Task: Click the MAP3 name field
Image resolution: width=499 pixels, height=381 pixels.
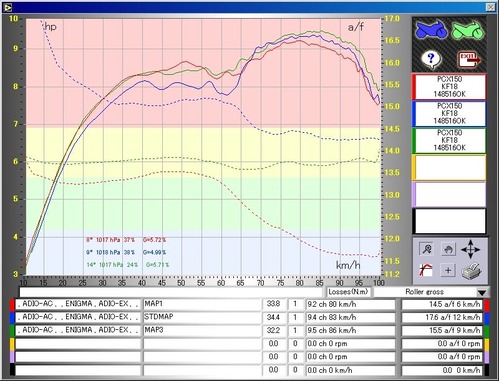Action: [x=202, y=330]
